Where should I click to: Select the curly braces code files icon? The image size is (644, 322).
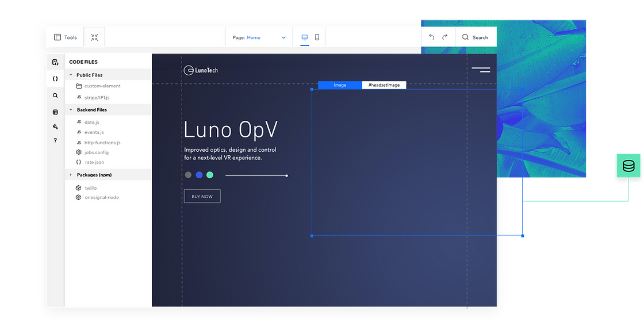pos(55,78)
